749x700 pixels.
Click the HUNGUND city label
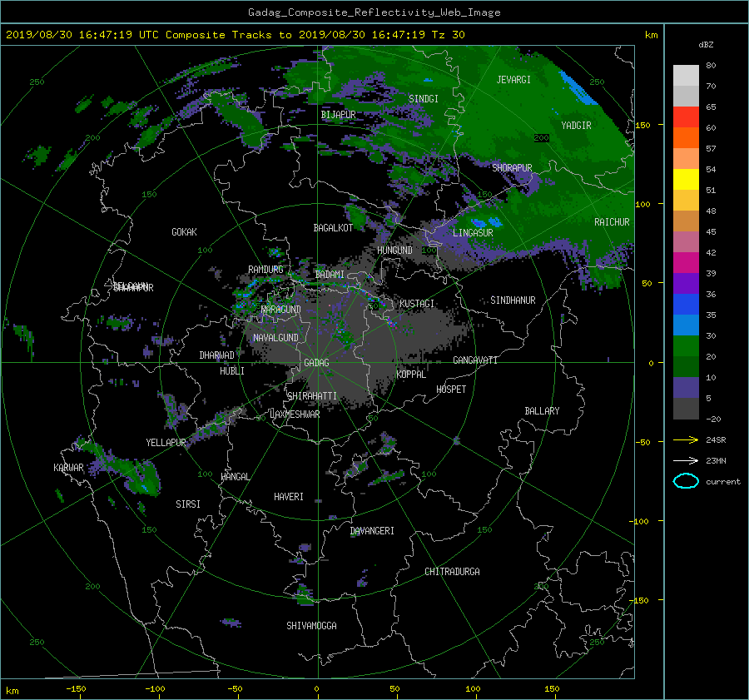coord(394,251)
